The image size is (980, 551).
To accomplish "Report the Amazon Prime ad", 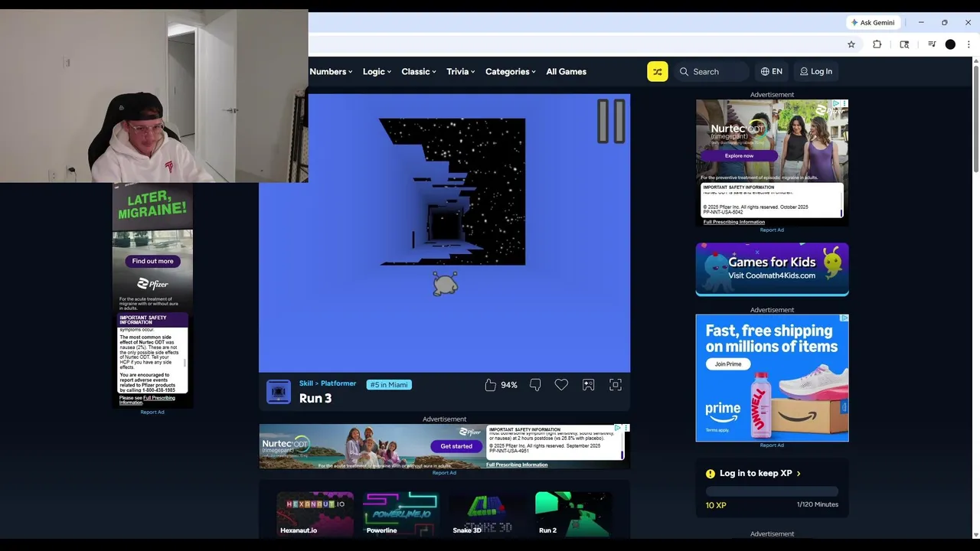I will point(772,445).
